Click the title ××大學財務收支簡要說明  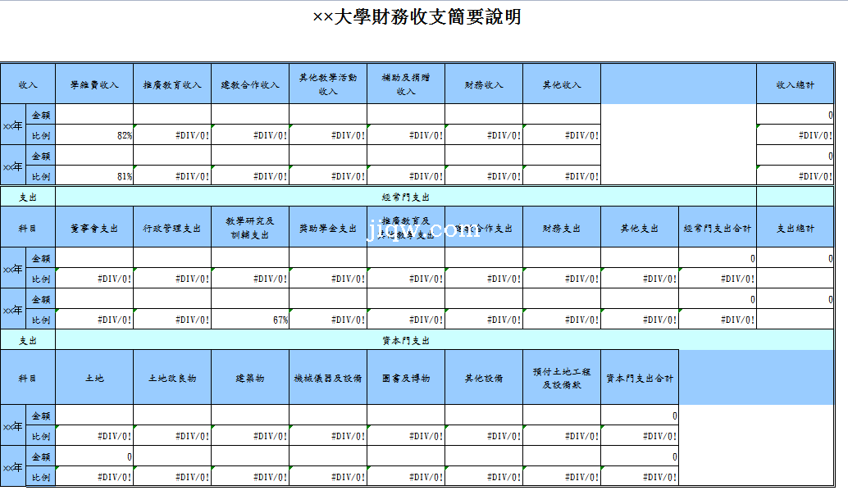coord(417,17)
